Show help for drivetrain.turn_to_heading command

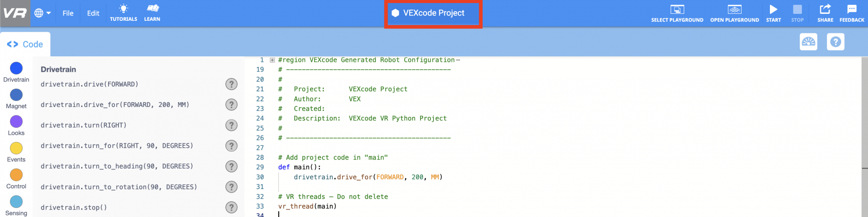pos(231,166)
